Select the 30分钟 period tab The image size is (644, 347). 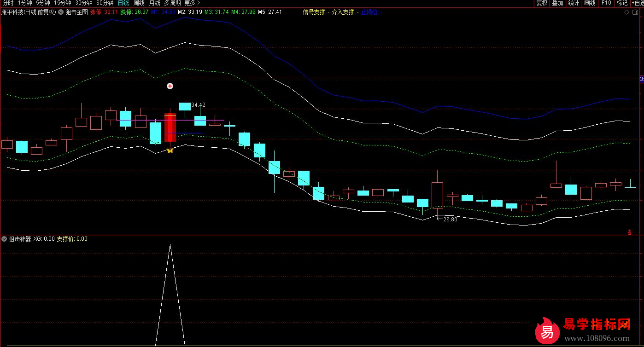(x=84, y=3)
